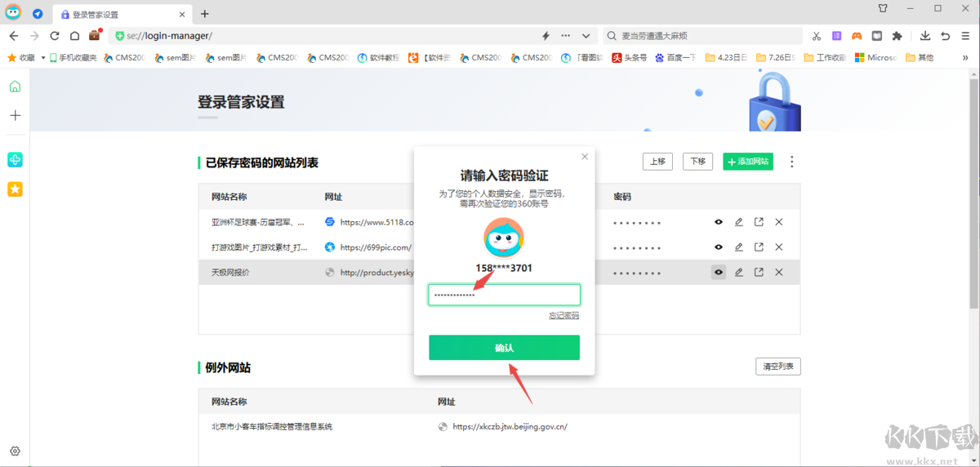
Task: Open the 手机收藏夹 bookmark
Action: (73, 58)
